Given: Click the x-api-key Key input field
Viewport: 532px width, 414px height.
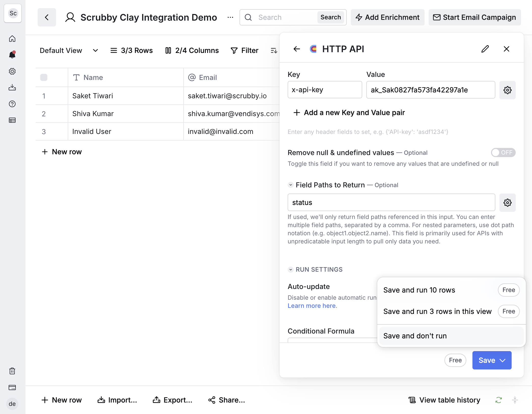Looking at the screenshot, I should click(325, 90).
